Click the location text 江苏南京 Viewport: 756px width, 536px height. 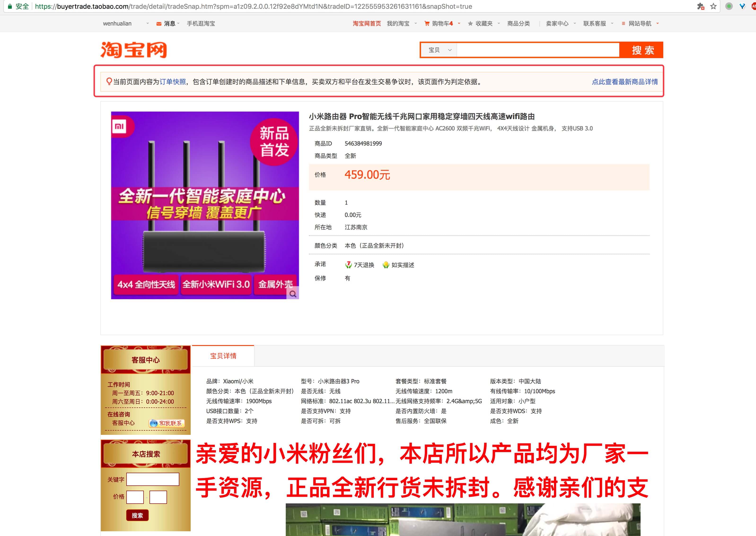pyautogui.click(x=356, y=227)
